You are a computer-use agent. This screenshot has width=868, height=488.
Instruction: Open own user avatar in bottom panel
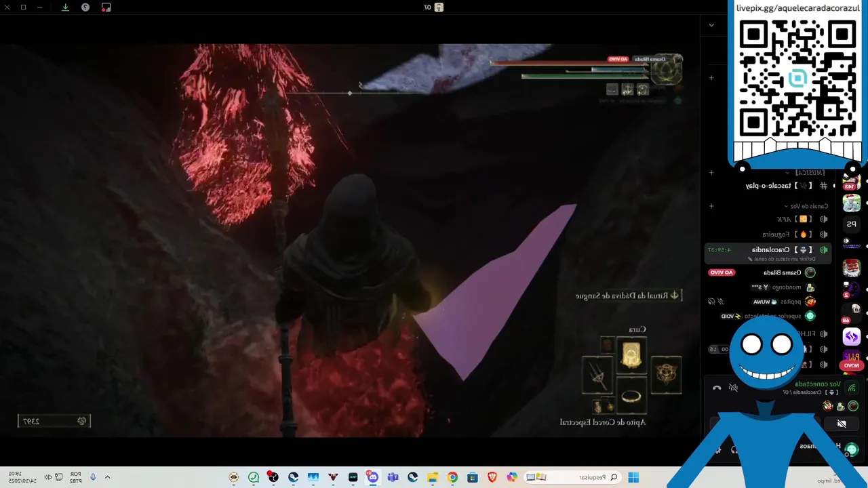852,449
